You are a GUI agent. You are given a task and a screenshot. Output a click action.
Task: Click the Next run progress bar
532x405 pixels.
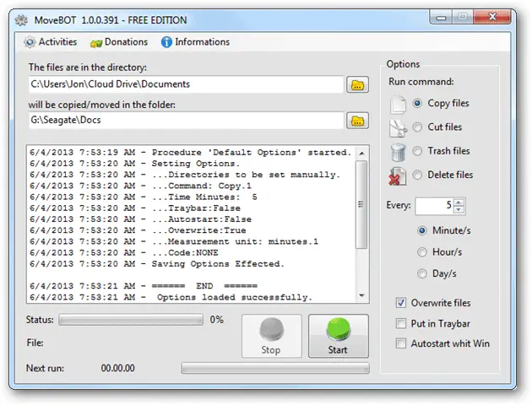pyautogui.click(x=275, y=368)
